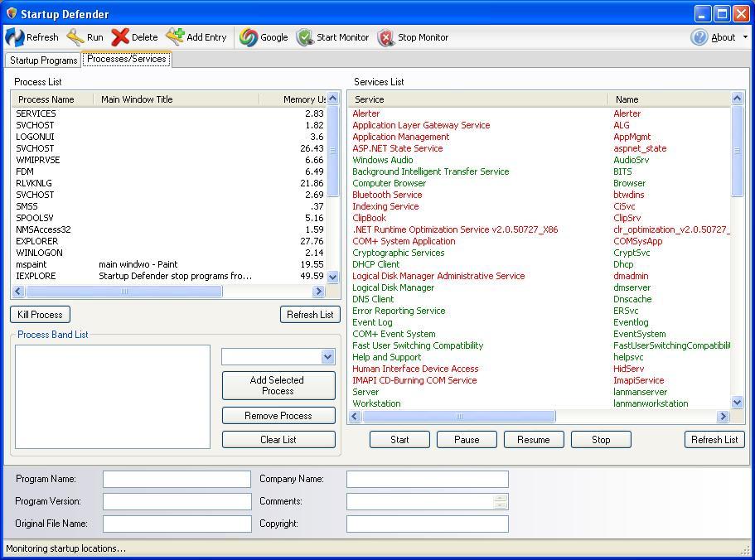This screenshot has width=755, height=560.
Task: Click Refresh List under the process list
Action: click(310, 315)
